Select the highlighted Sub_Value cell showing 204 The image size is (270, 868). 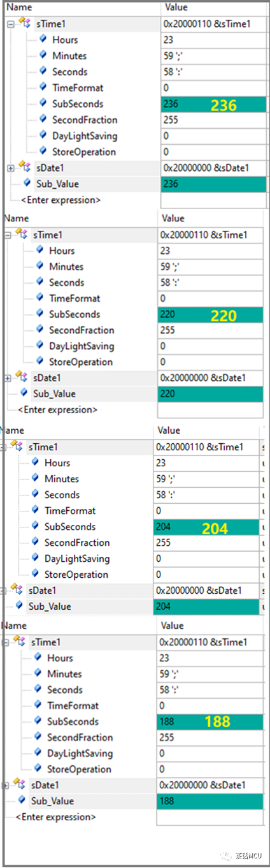(206, 607)
